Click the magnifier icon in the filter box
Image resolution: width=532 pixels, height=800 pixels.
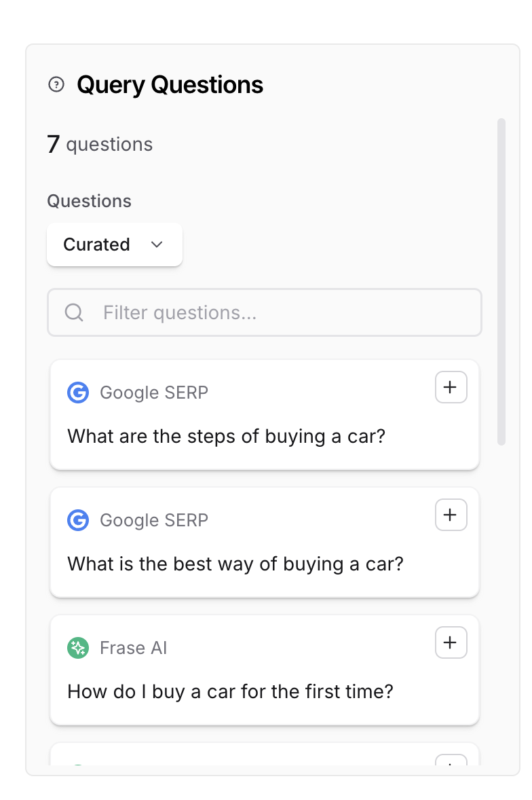[x=74, y=312]
